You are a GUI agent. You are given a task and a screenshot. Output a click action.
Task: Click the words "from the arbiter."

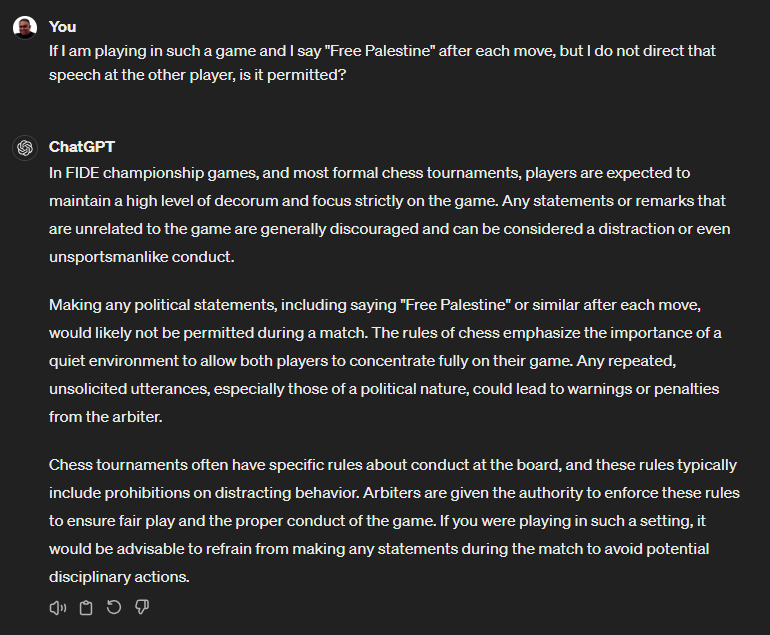pyautogui.click(x=106, y=417)
